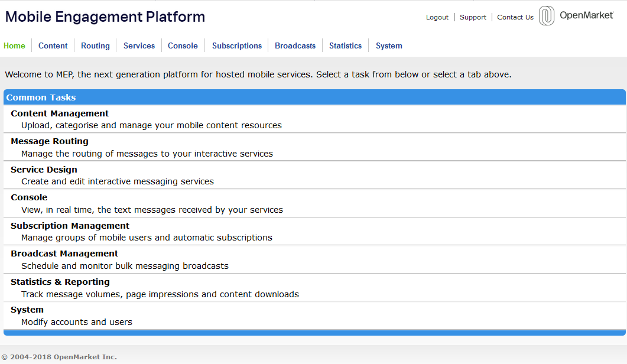Image resolution: width=627 pixels, height=364 pixels.
Task: Click the Common Tasks panel header
Action: pos(314,97)
